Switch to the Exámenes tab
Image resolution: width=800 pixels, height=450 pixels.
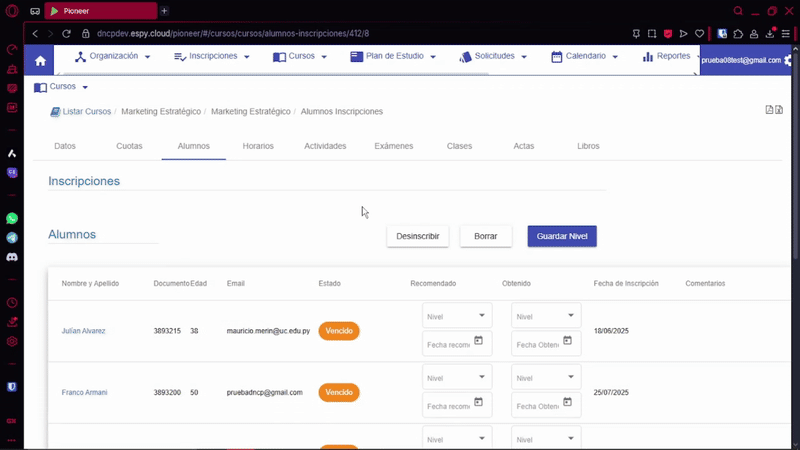(393, 146)
